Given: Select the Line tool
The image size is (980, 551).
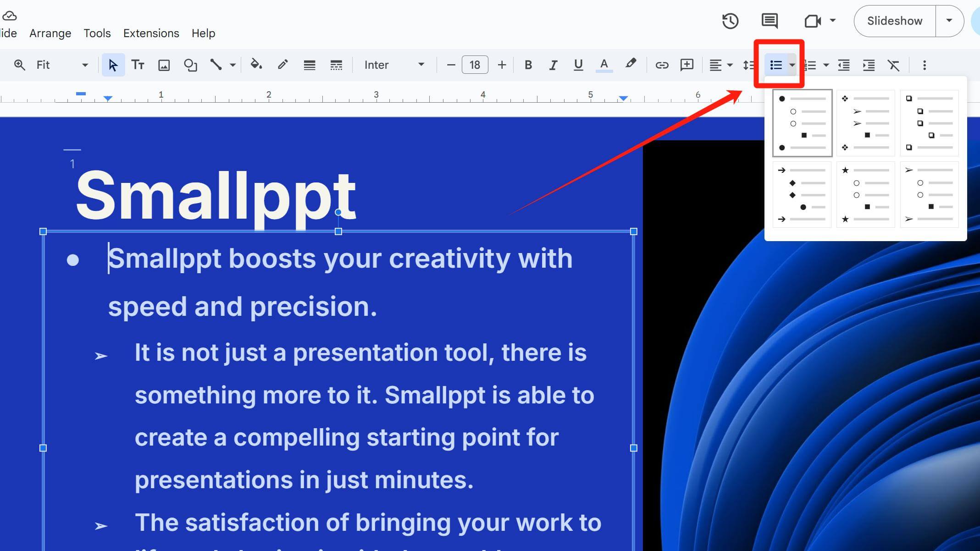Looking at the screenshot, I should coord(216,65).
